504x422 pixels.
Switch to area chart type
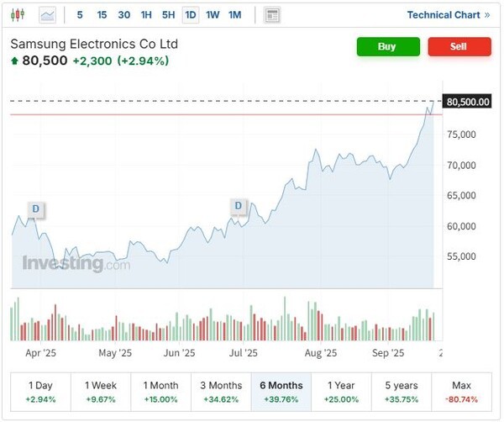47,14
